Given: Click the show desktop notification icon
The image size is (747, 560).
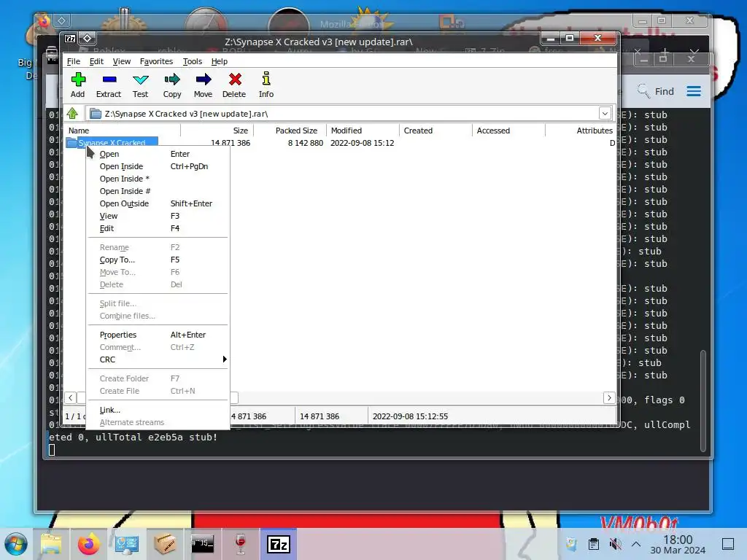Looking at the screenshot, I should (x=728, y=544).
